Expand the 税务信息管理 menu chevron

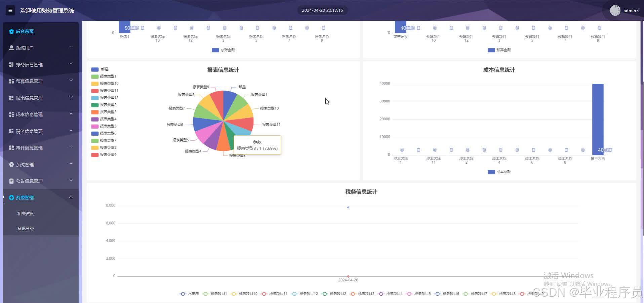[x=71, y=131]
